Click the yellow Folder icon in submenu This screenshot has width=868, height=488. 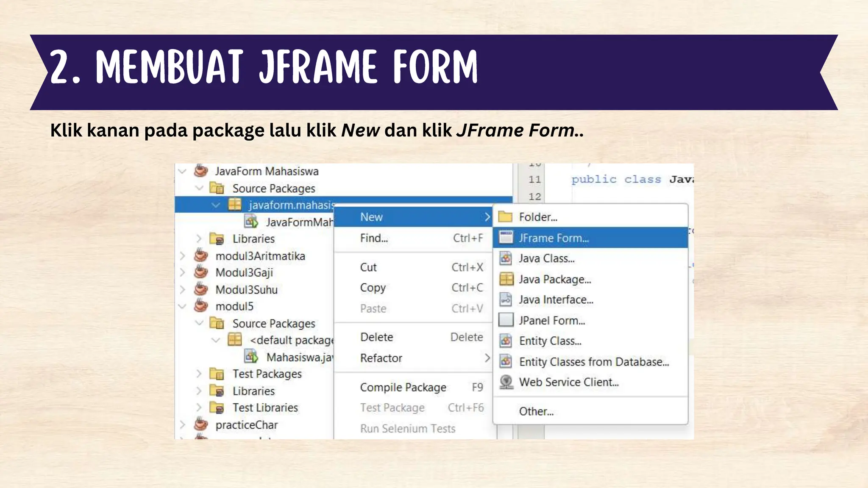pyautogui.click(x=505, y=217)
